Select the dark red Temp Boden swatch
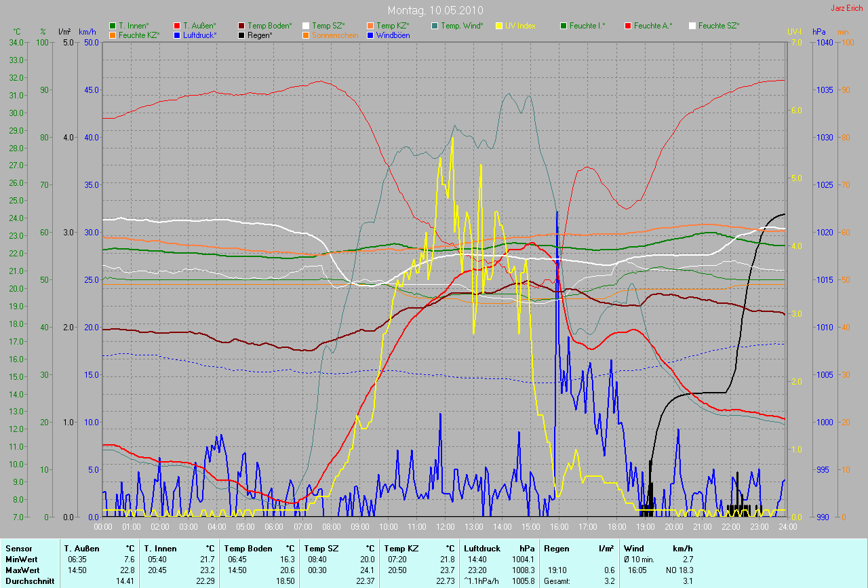 [242, 26]
